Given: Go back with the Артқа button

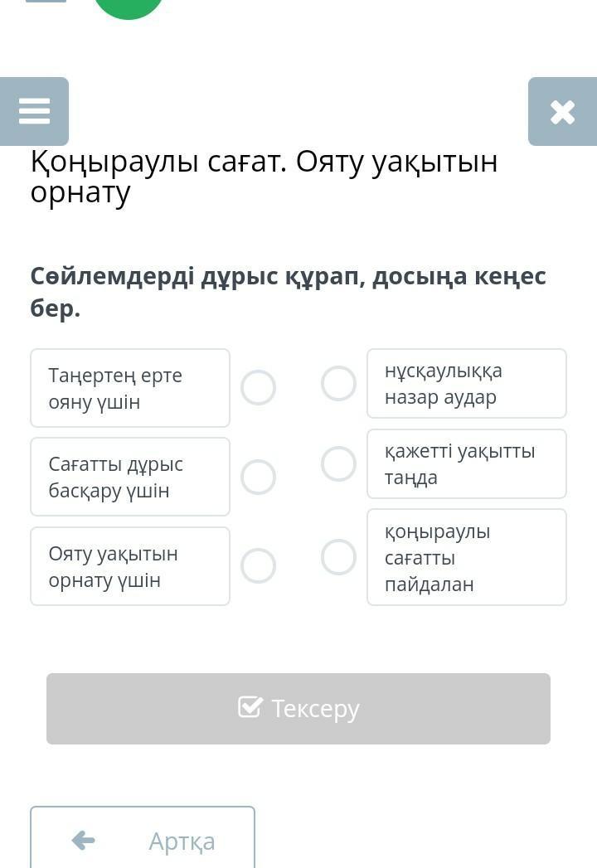Looking at the screenshot, I should 143,837.
